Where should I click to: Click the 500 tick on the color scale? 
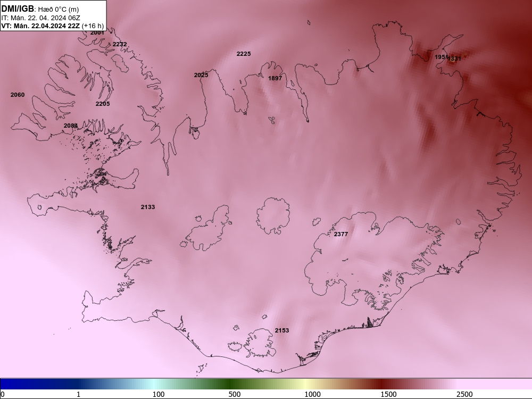click(235, 394)
